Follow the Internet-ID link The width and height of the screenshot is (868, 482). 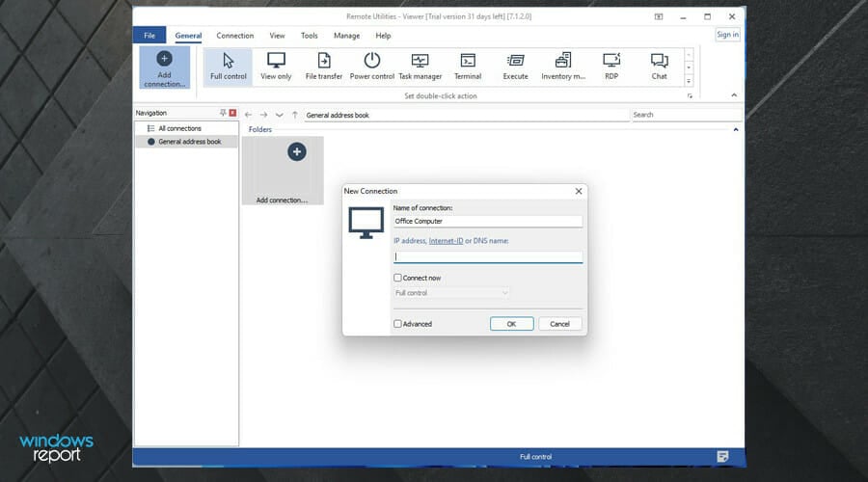point(446,241)
